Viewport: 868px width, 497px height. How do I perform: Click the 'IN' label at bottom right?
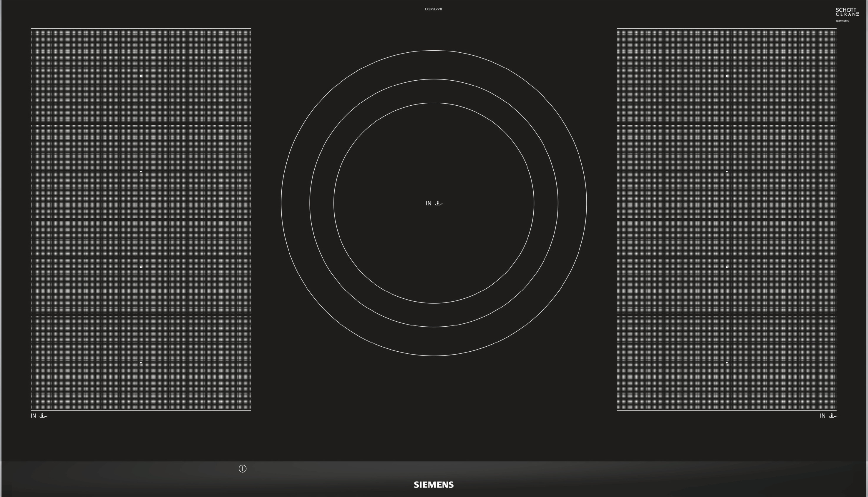pyautogui.click(x=823, y=416)
